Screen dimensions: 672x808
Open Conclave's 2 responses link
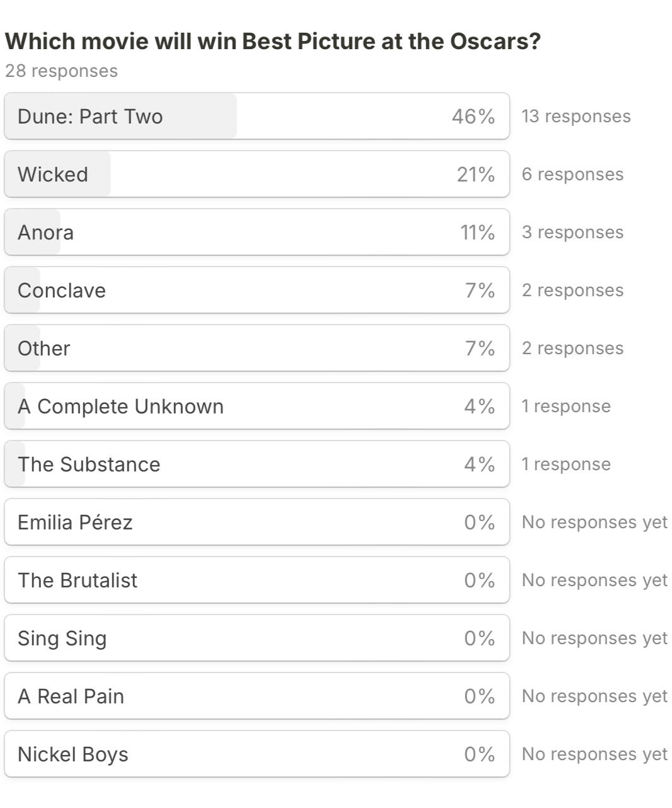pos(572,291)
